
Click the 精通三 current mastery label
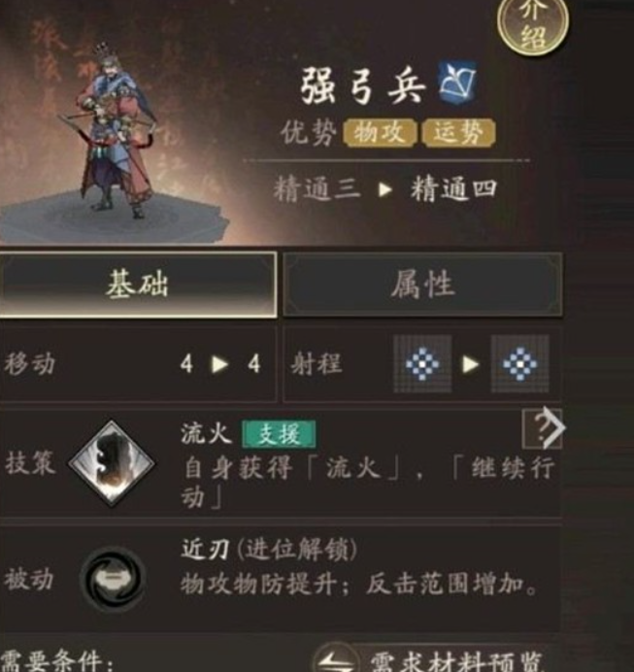317,189
